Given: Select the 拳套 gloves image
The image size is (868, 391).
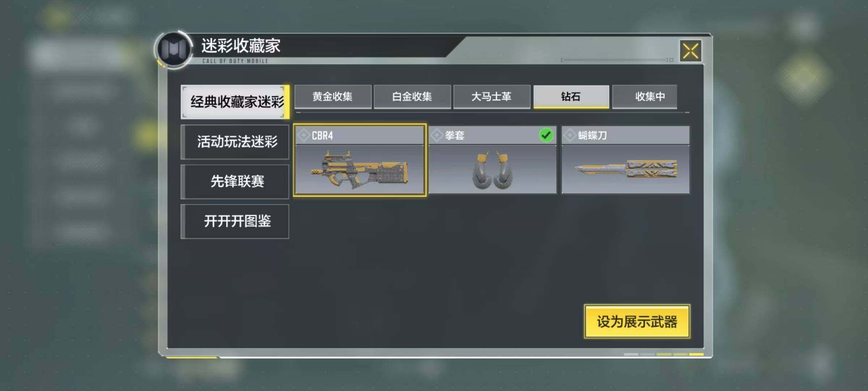Looking at the screenshot, I should coord(492,169).
